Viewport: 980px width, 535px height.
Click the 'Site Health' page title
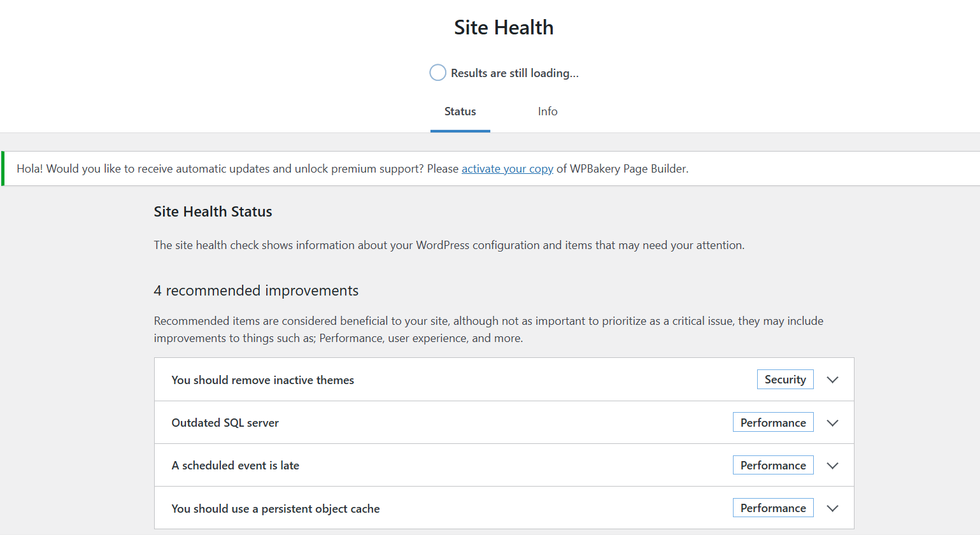pos(503,27)
